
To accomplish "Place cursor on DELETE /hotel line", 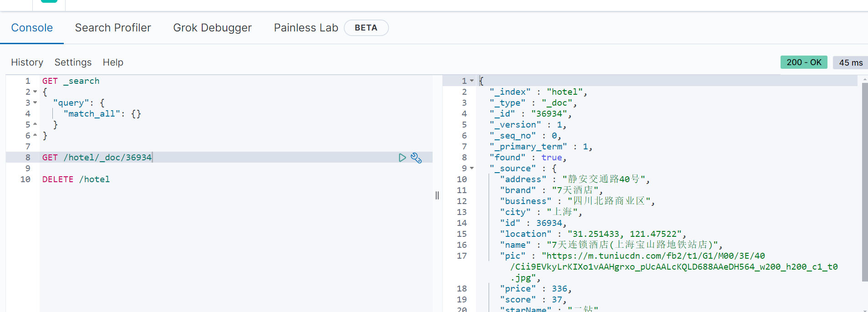I will click(x=76, y=179).
